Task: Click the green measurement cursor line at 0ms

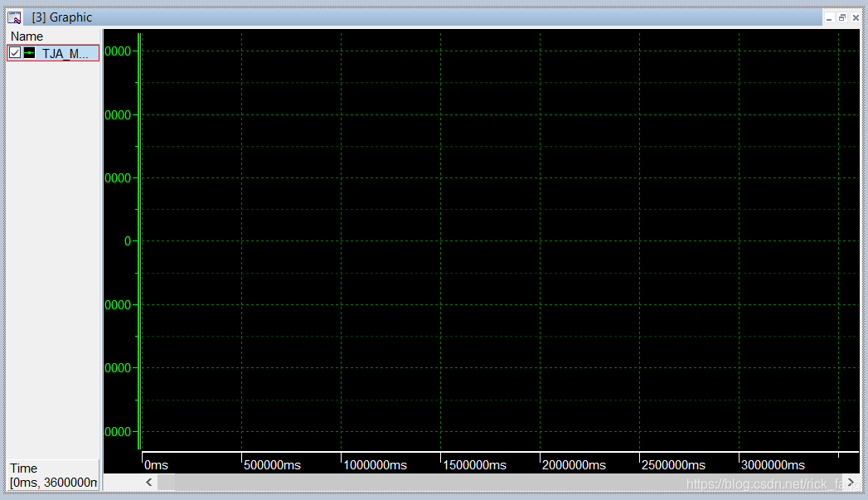Action: click(x=139, y=240)
